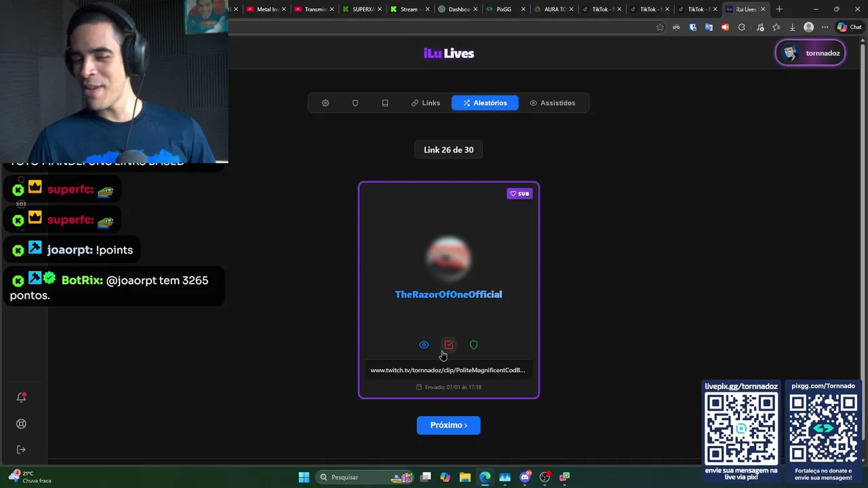The height and width of the screenshot is (488, 868).
Task: Open TheRazorOfOneOfficial username link
Action: pyautogui.click(x=449, y=294)
